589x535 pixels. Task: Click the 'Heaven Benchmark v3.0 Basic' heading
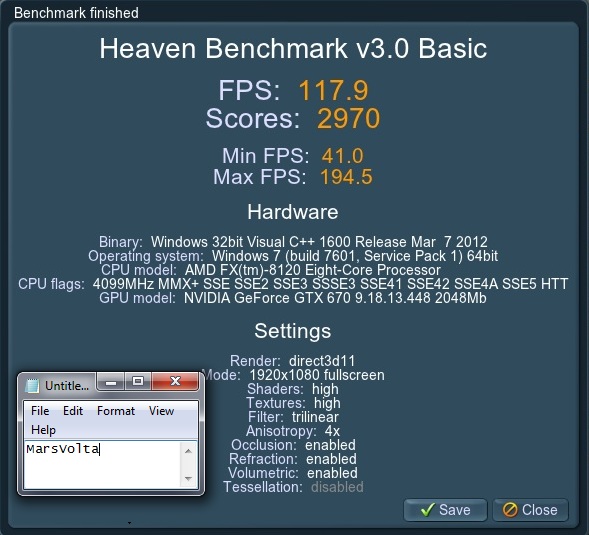tap(293, 48)
